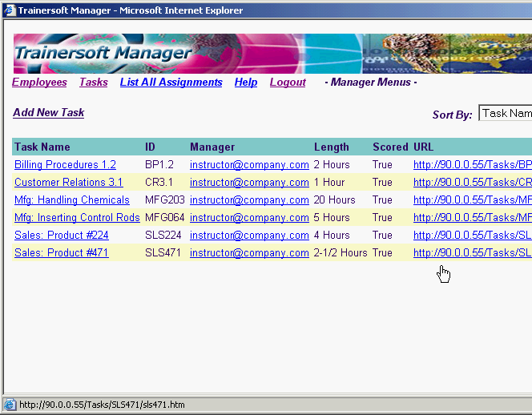The image size is (532, 415).
Task: Click manager email in Product #224 row
Action: click(x=249, y=236)
